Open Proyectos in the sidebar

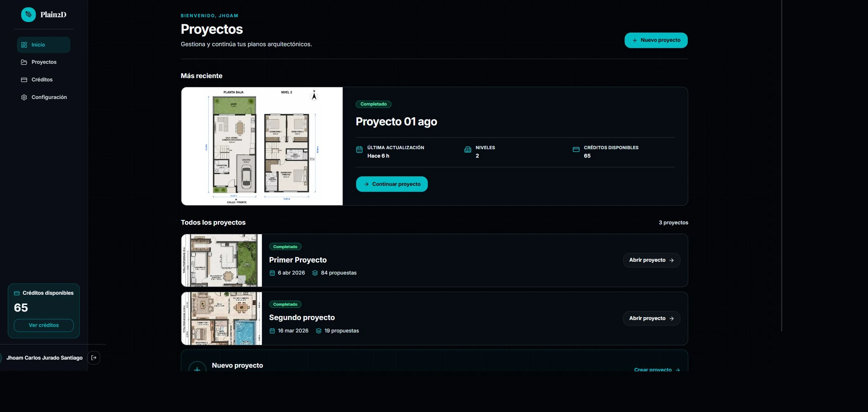point(44,62)
